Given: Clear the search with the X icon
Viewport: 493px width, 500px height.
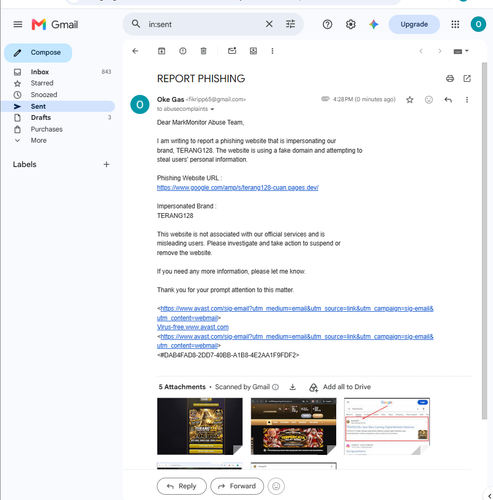Looking at the screenshot, I should [x=269, y=24].
